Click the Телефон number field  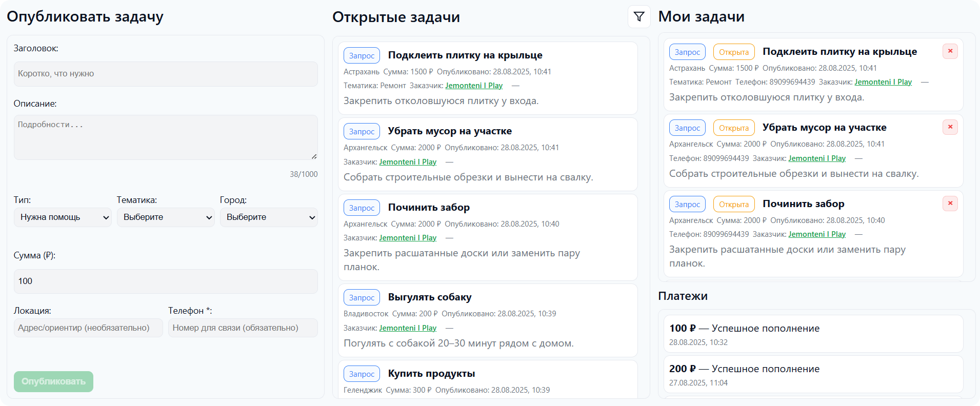243,328
